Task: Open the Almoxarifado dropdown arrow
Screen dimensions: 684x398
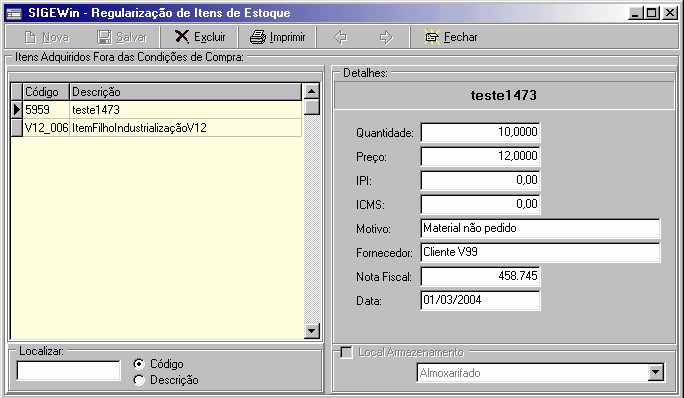Action: click(x=655, y=373)
